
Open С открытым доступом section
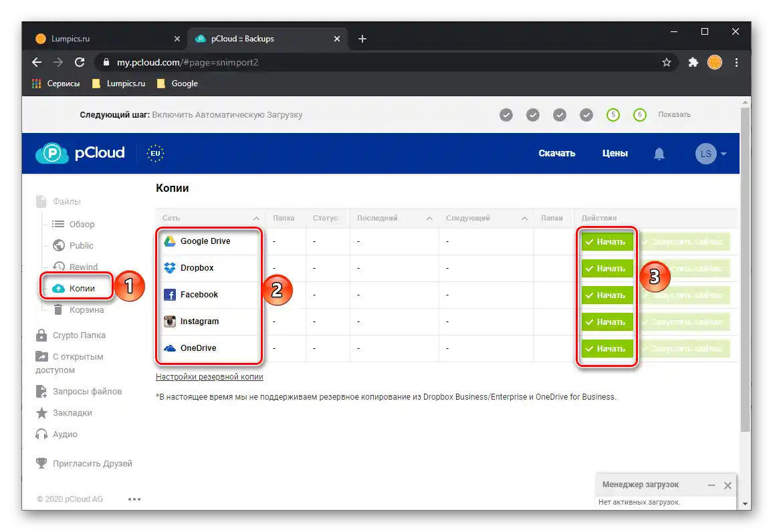click(x=70, y=363)
